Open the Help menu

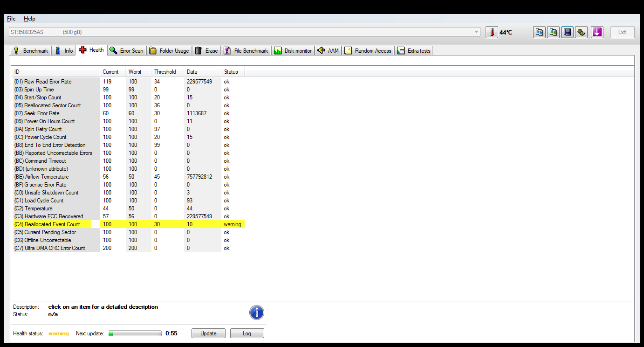coord(29,19)
